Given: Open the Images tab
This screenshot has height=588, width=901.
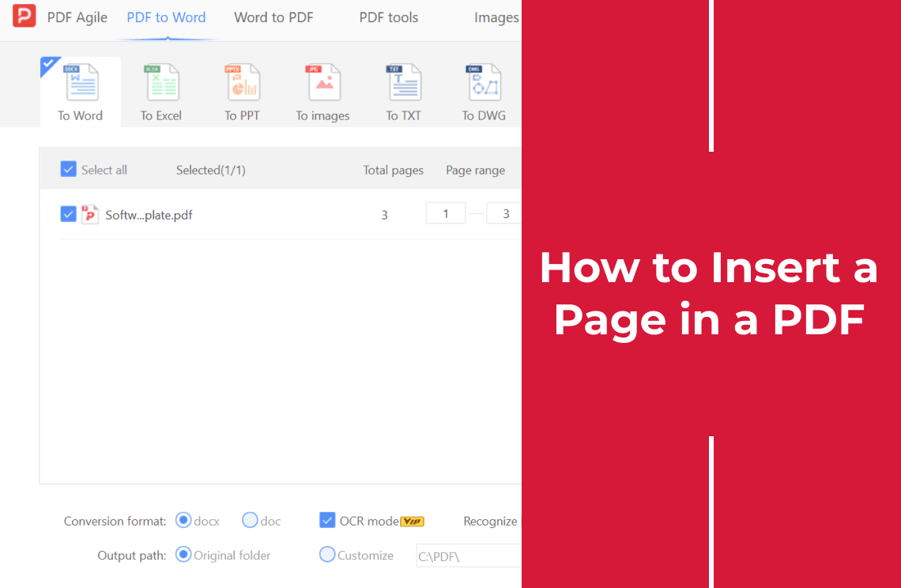Looking at the screenshot, I should 496,18.
